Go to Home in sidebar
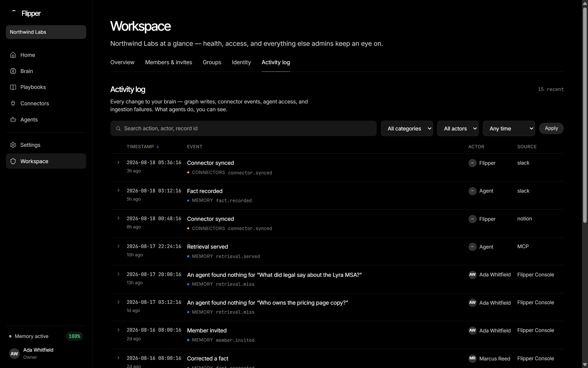588x368 pixels. pos(46,55)
